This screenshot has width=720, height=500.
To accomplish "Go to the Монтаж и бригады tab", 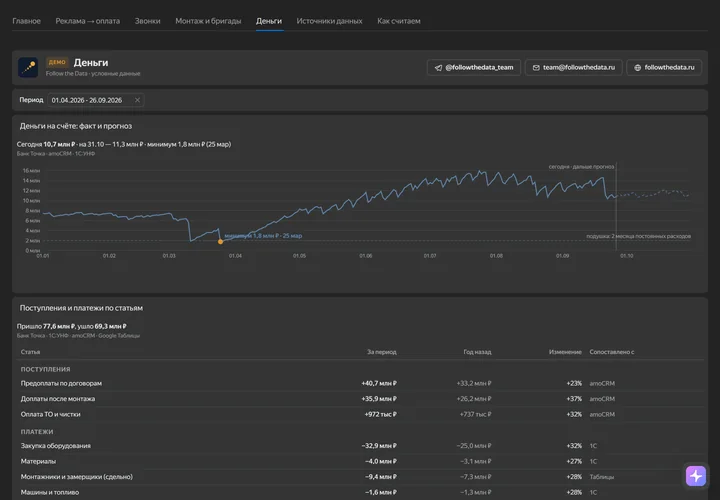I will click(x=208, y=21).
